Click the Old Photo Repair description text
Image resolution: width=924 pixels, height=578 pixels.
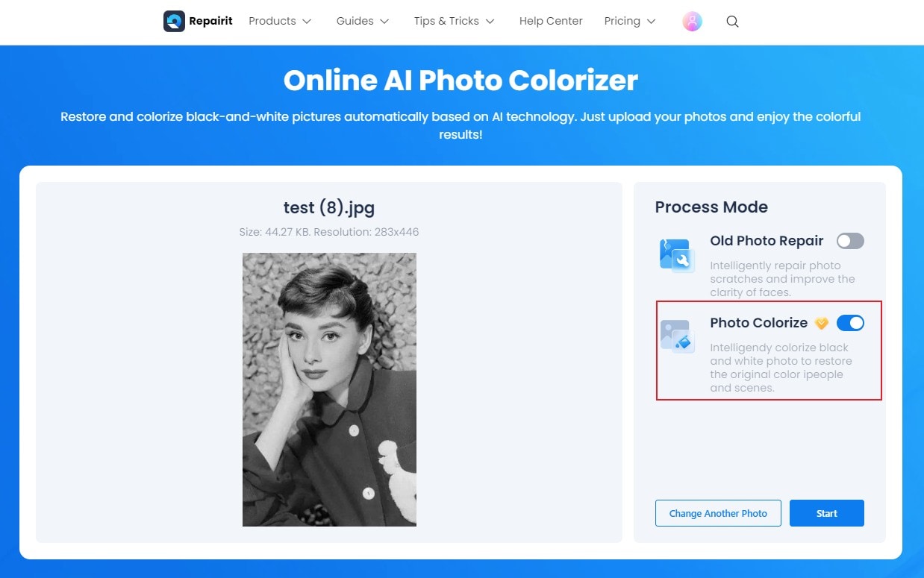(782, 279)
